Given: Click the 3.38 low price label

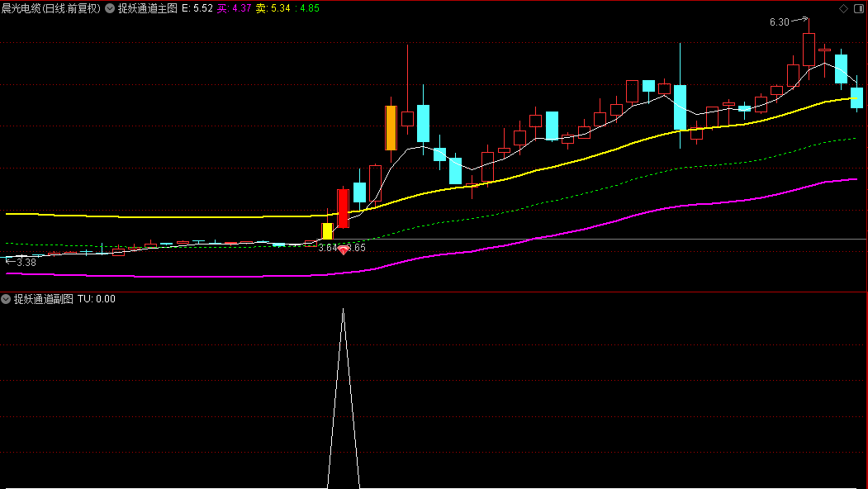Looking at the screenshot, I should point(26,263).
